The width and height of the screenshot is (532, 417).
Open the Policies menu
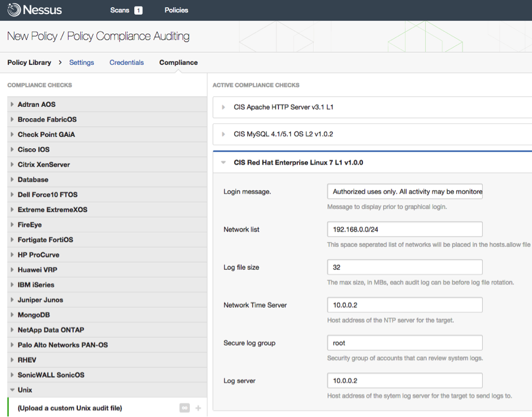(x=176, y=10)
